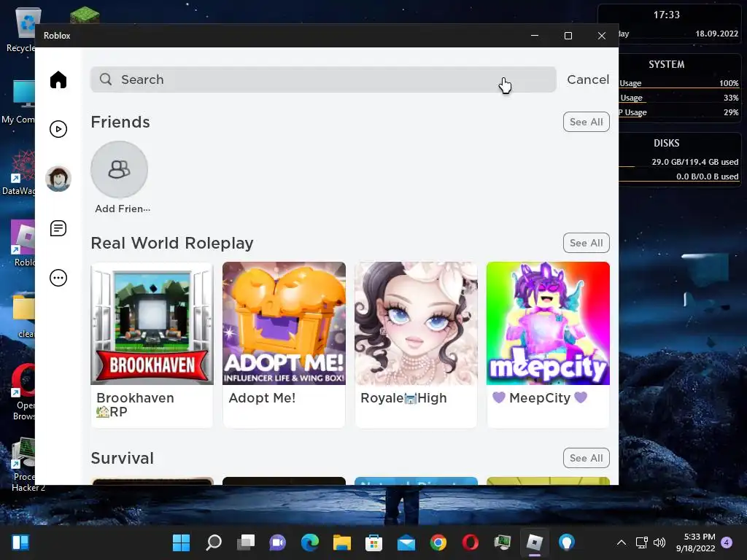Open network icon in system tray

[x=642, y=542]
